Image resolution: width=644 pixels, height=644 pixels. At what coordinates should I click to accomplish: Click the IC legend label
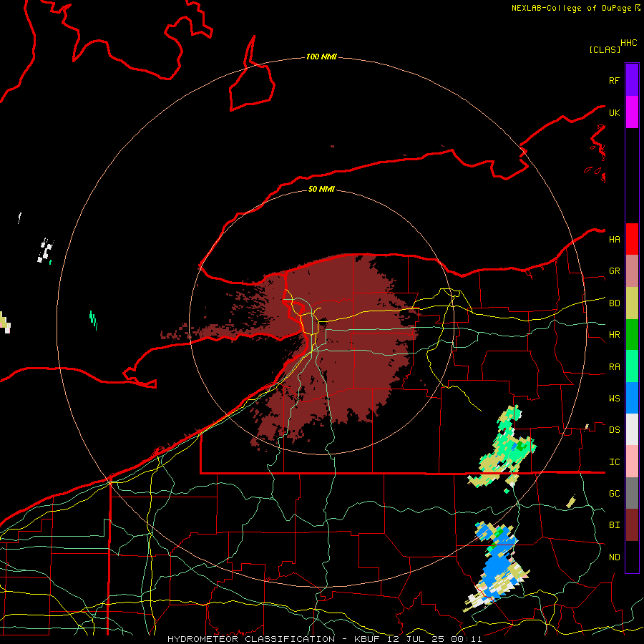tap(614, 462)
